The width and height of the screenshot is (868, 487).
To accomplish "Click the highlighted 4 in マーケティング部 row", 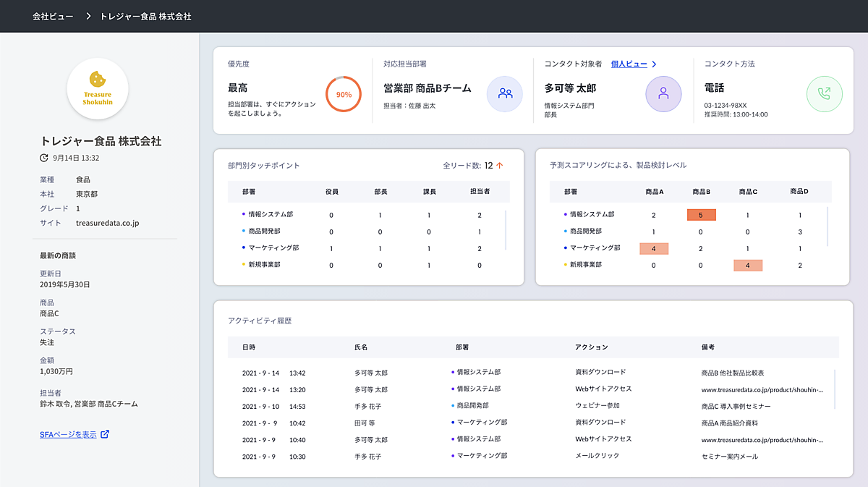I will [653, 248].
